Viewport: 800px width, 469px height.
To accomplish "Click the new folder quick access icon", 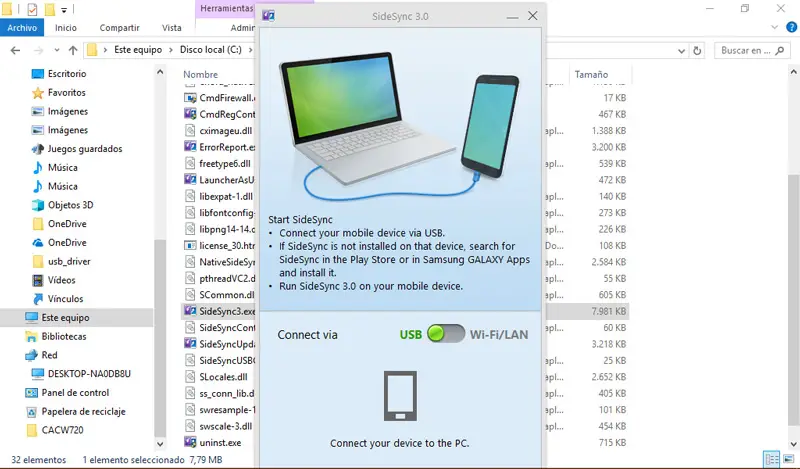I will [x=49, y=9].
